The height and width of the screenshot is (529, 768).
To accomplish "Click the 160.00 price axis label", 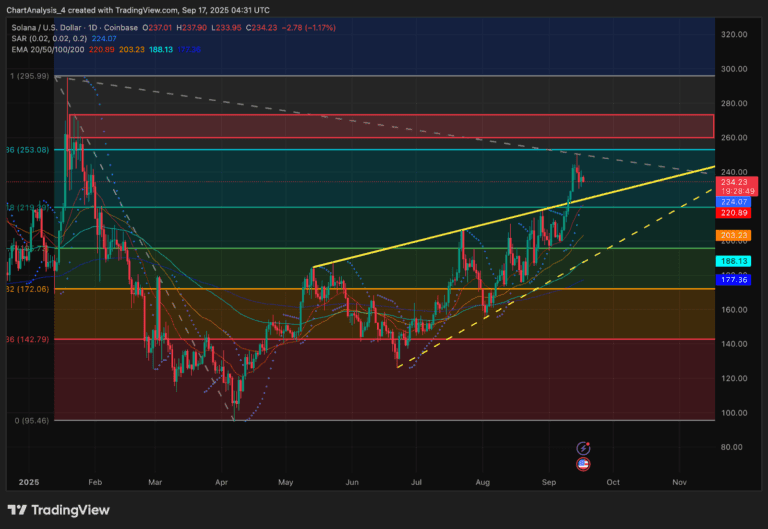I will 734,310.
